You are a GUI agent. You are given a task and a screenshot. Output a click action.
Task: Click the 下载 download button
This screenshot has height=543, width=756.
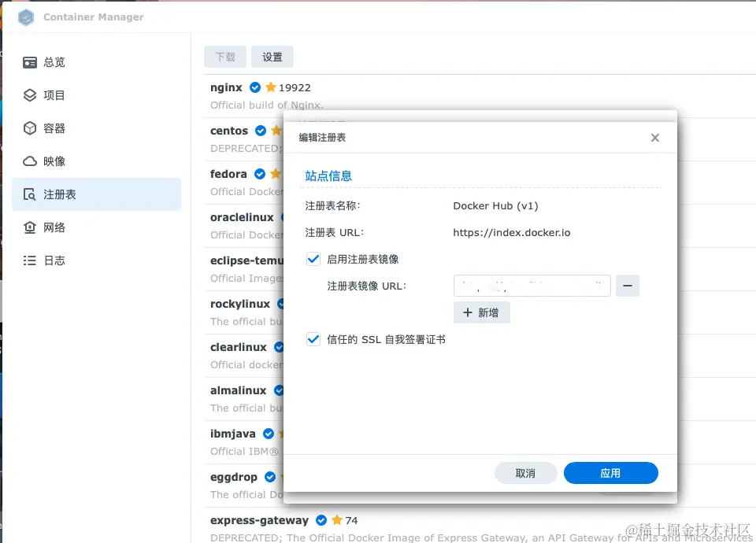pyautogui.click(x=225, y=57)
